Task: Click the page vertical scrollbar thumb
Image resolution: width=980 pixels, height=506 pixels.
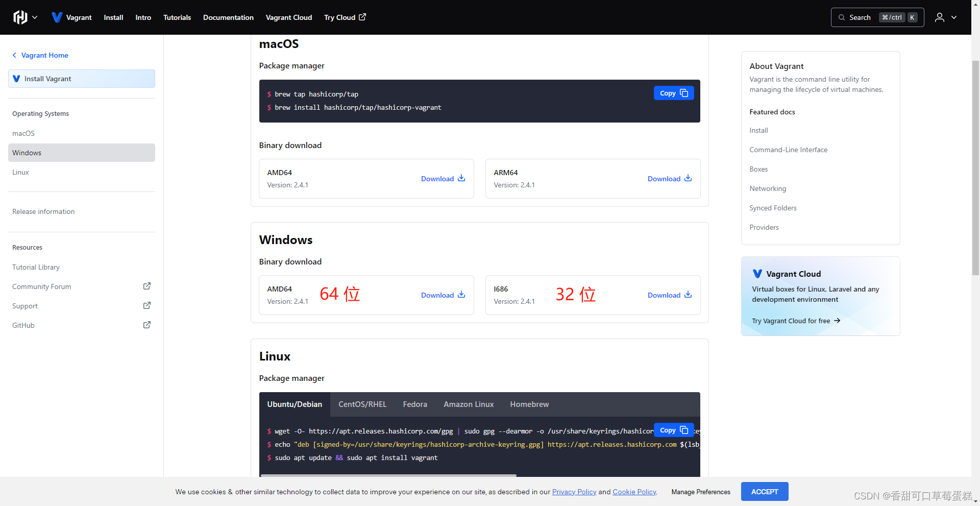Action: pyautogui.click(x=975, y=167)
